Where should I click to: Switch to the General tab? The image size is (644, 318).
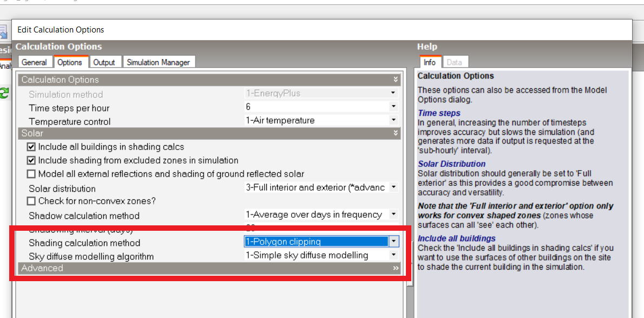coord(35,62)
